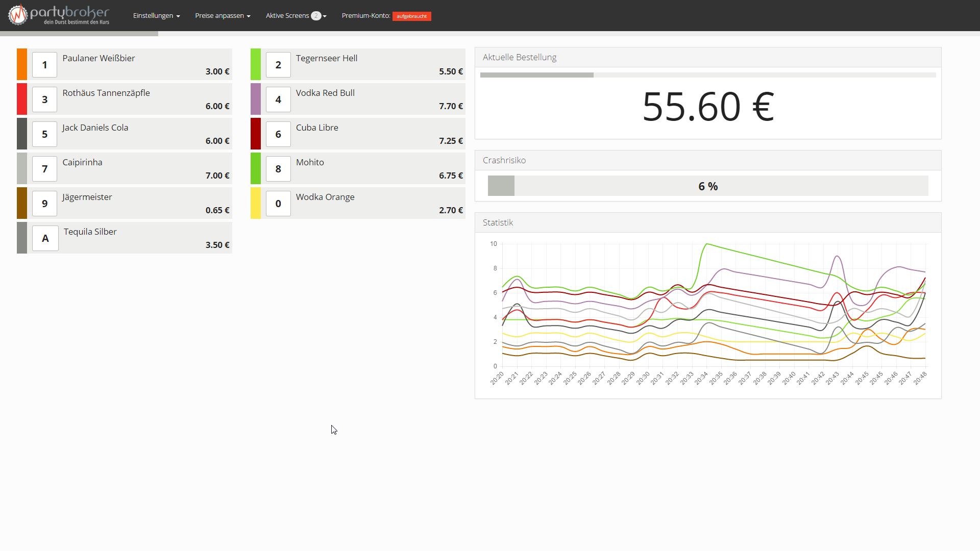Click the Aktive Screens count badge 2
Viewport: 980px width, 551px height.
pyautogui.click(x=316, y=16)
